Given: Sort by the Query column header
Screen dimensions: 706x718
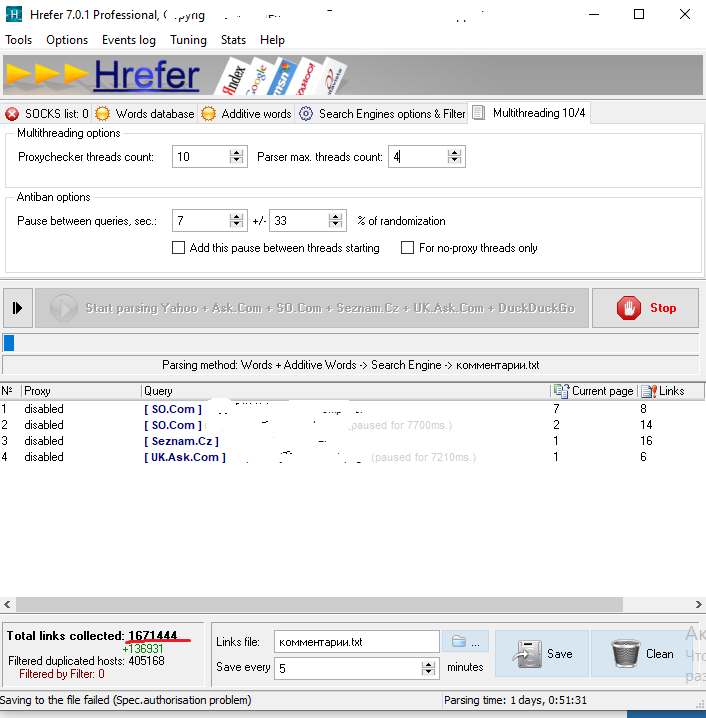Looking at the screenshot, I should 345,391.
